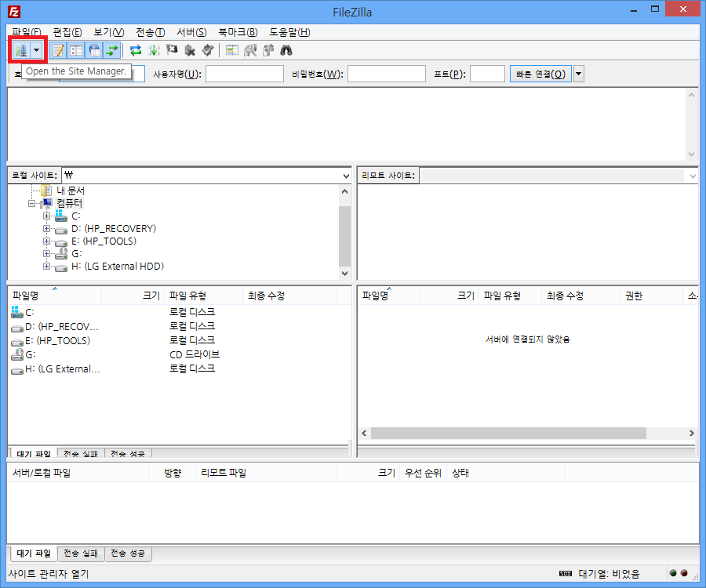Open the directory listing filters icon

point(231,50)
